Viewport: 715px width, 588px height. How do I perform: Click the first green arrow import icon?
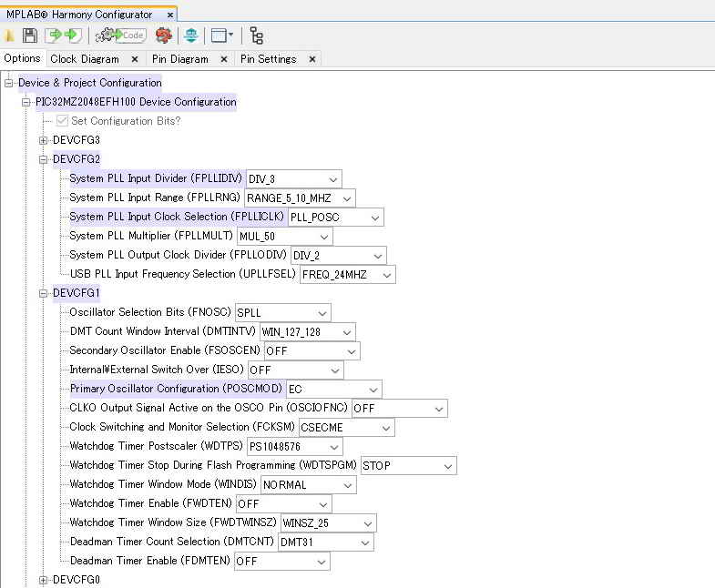[x=55, y=35]
